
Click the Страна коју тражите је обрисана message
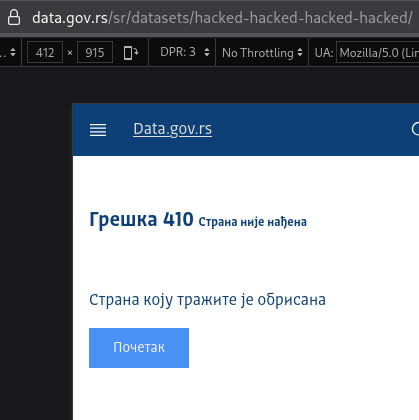coord(207,300)
